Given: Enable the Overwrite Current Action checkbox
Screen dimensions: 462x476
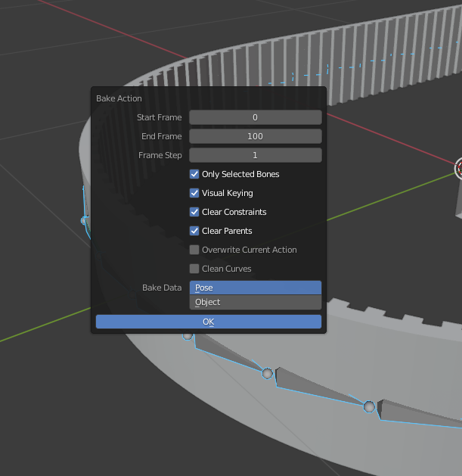Looking at the screenshot, I should point(194,250).
